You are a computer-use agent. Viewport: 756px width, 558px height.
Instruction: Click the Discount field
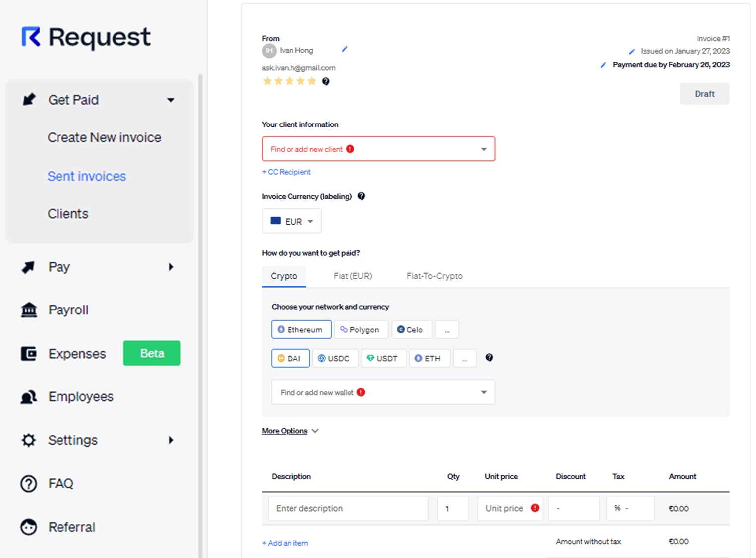click(574, 508)
